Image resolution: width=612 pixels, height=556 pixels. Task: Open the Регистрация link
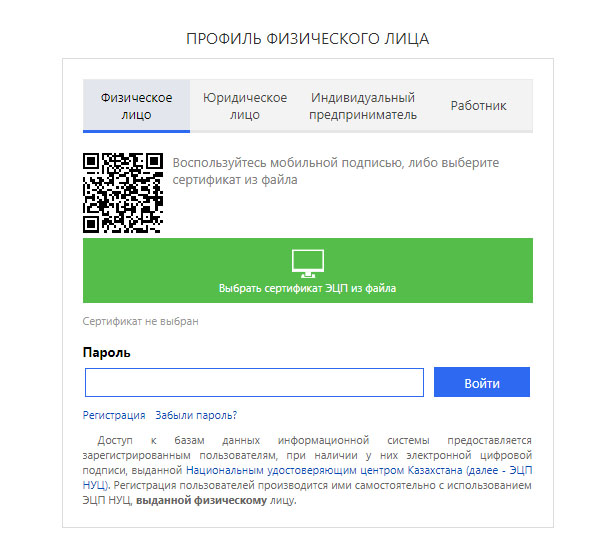[114, 415]
